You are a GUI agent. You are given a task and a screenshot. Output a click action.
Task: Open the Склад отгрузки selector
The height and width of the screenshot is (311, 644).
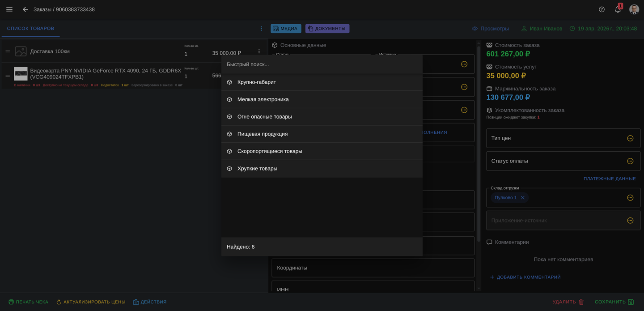pos(630,198)
